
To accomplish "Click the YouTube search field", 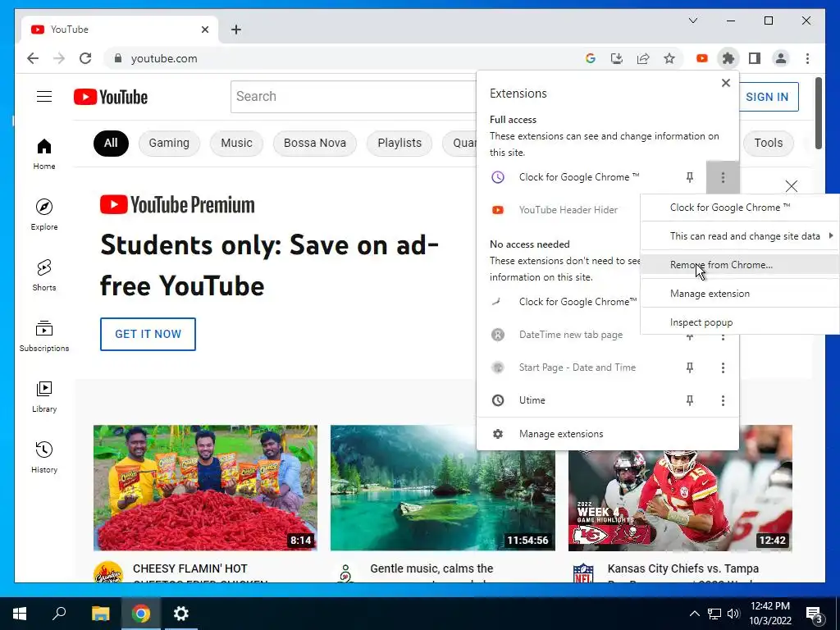I will (354, 97).
